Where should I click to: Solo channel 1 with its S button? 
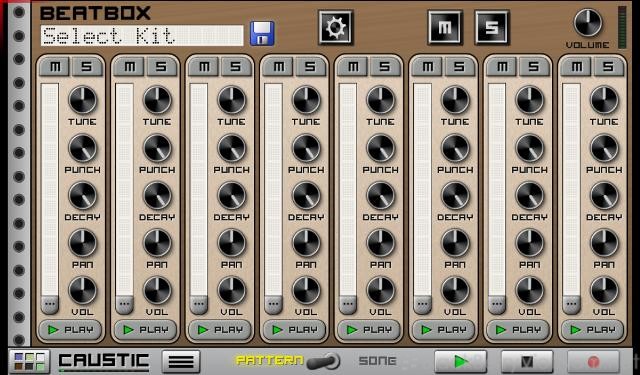(87, 67)
